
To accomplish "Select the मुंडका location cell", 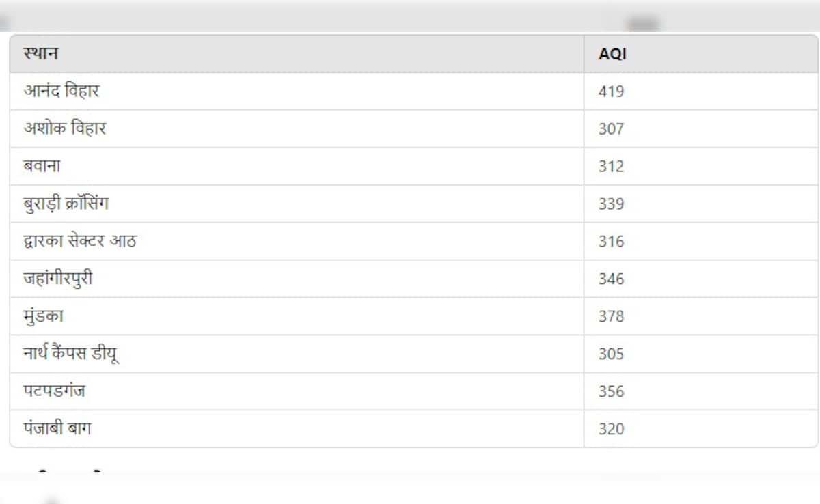I will pos(43,316).
